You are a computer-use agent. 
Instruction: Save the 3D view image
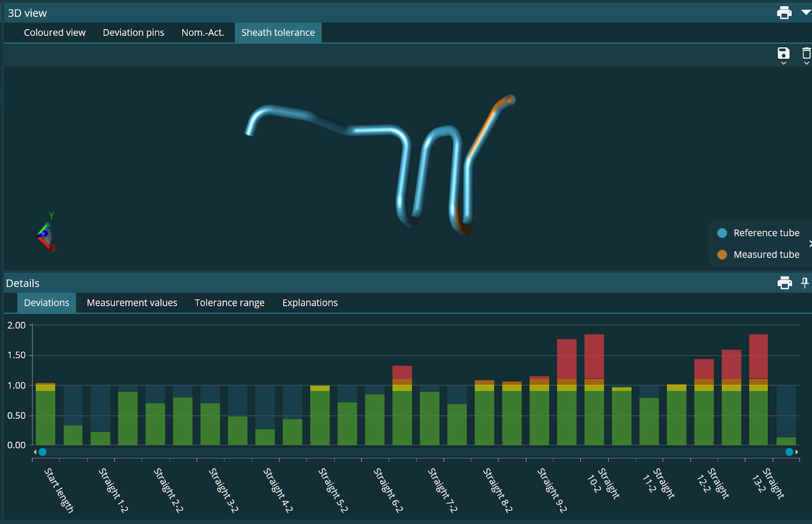pyautogui.click(x=784, y=53)
